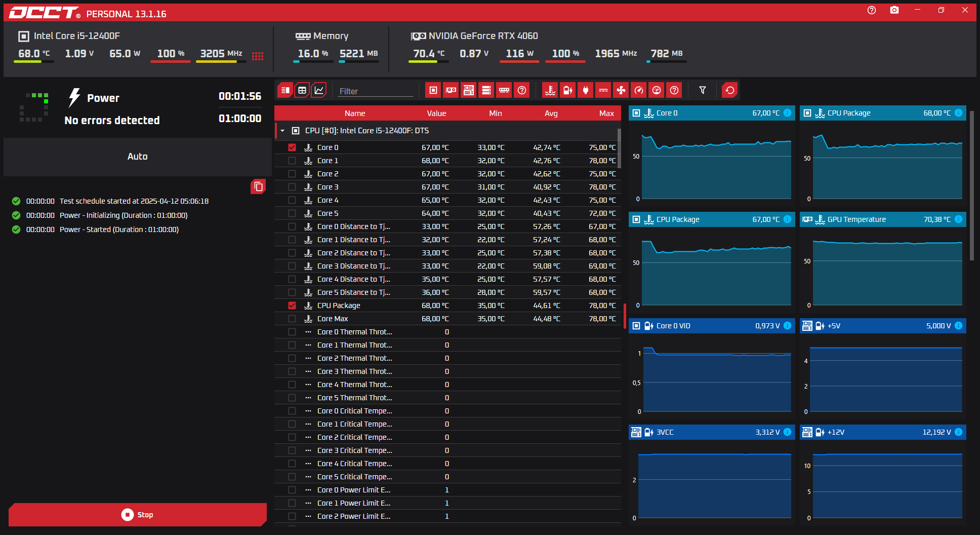Take a screenshot with the camera icon
This screenshot has width=980, height=535.
tap(894, 10)
